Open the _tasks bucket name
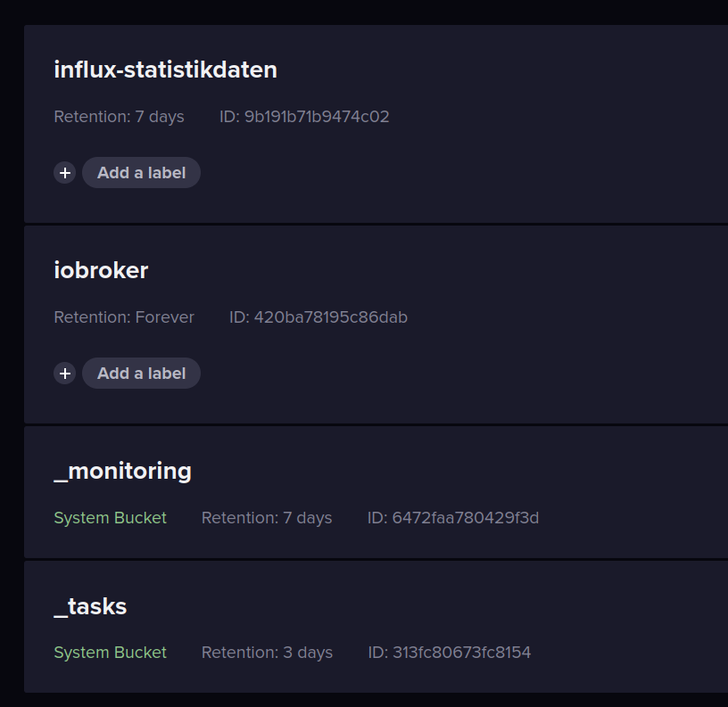 pyautogui.click(x=90, y=606)
